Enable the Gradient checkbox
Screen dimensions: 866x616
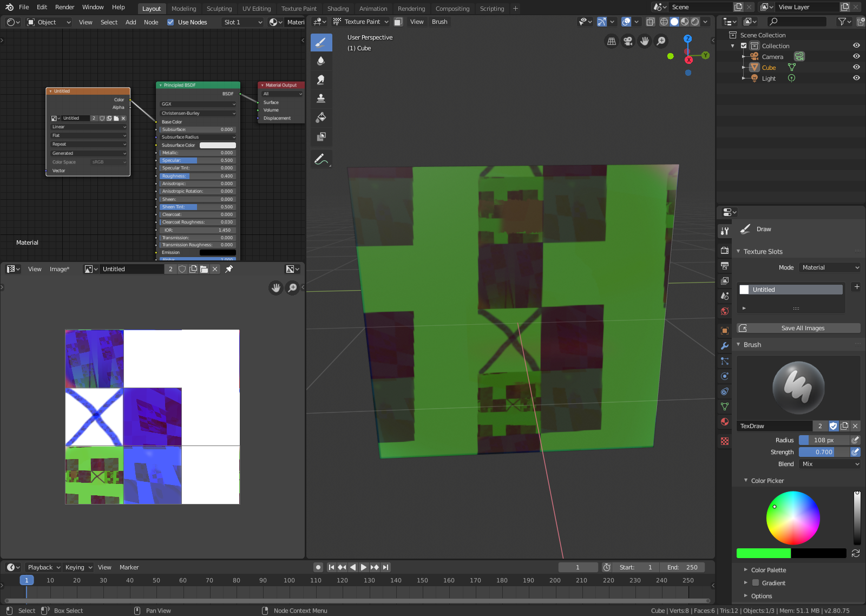pyautogui.click(x=756, y=583)
